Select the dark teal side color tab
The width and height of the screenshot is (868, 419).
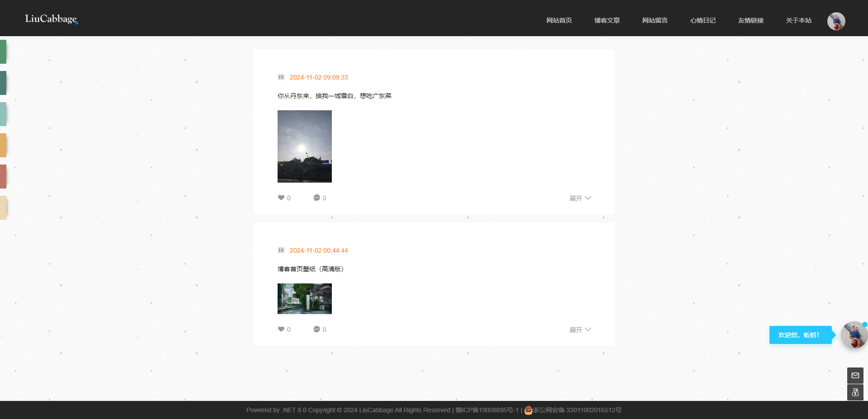(x=3, y=83)
